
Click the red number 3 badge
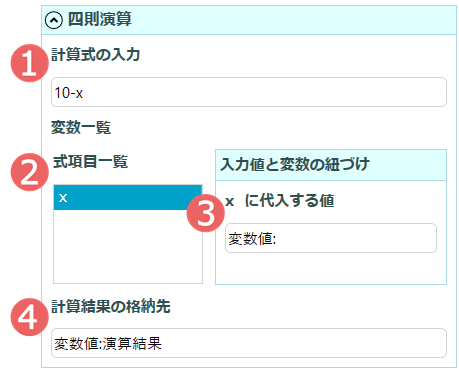pyautogui.click(x=205, y=213)
